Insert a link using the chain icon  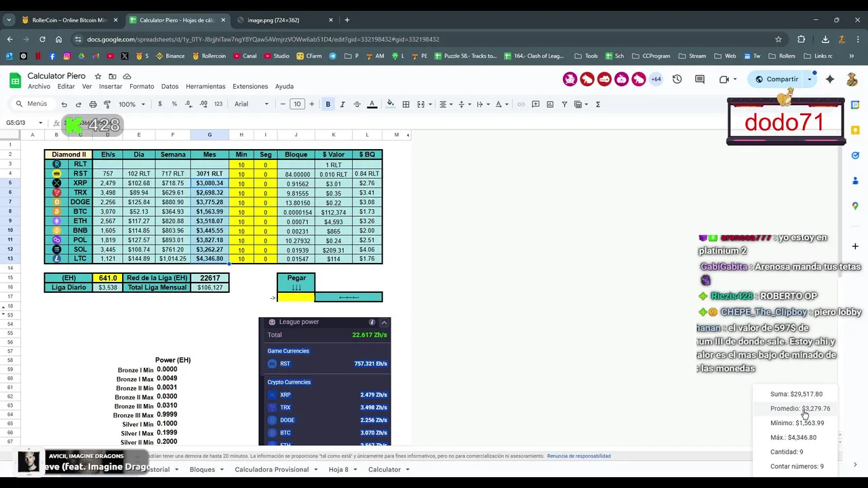pos(521,104)
